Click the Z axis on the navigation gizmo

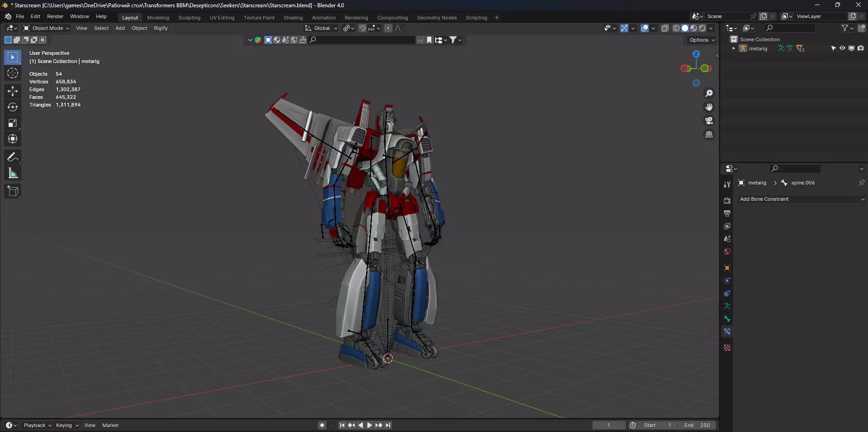696,54
